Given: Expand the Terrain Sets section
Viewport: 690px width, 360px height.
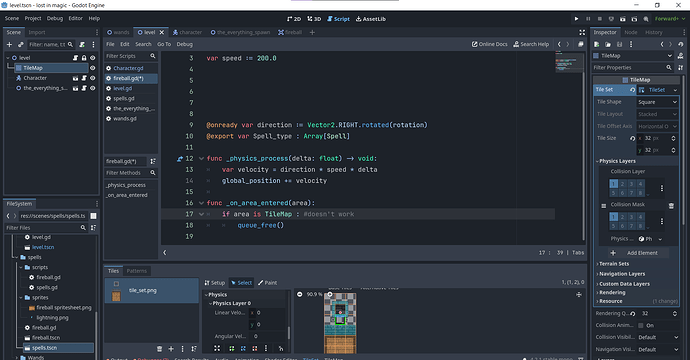Looking at the screenshot, I should [613, 264].
